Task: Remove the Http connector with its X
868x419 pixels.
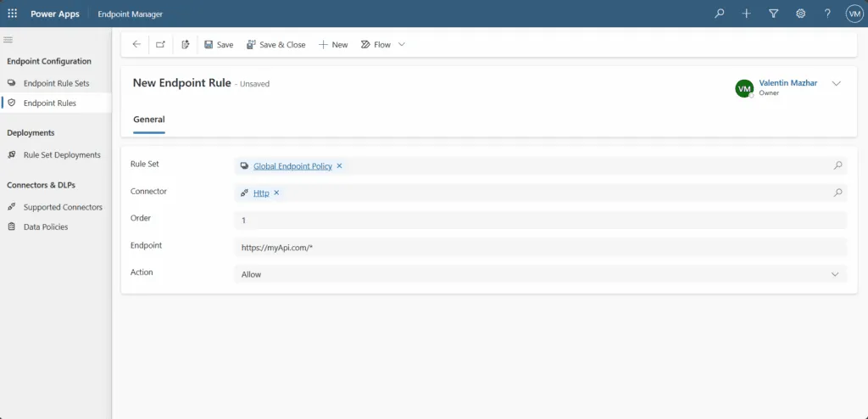Action: [276, 193]
